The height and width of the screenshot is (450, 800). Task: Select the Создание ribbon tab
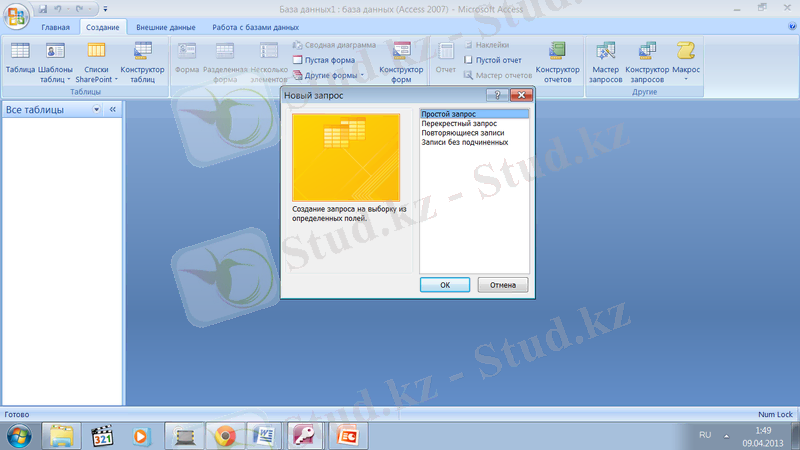pyautogui.click(x=102, y=27)
